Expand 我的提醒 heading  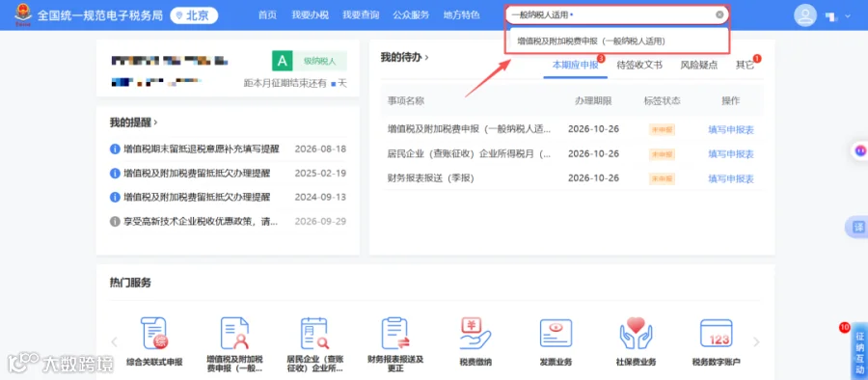point(133,122)
